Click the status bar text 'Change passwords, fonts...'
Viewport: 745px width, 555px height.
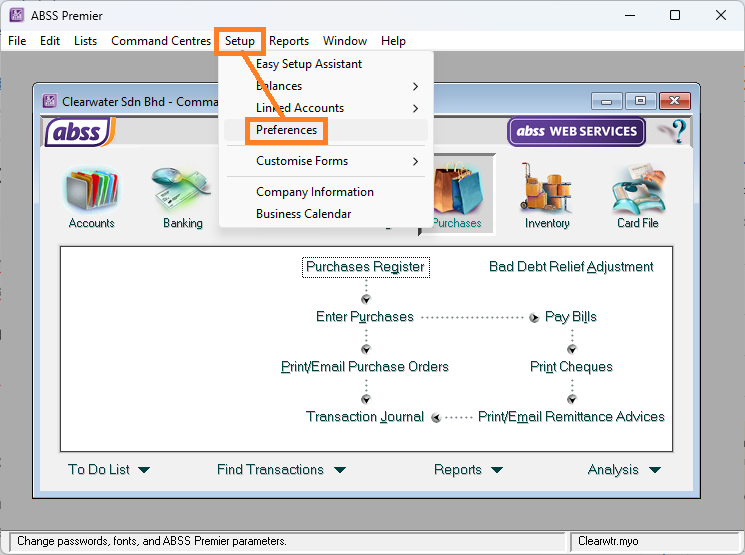[x=152, y=541]
